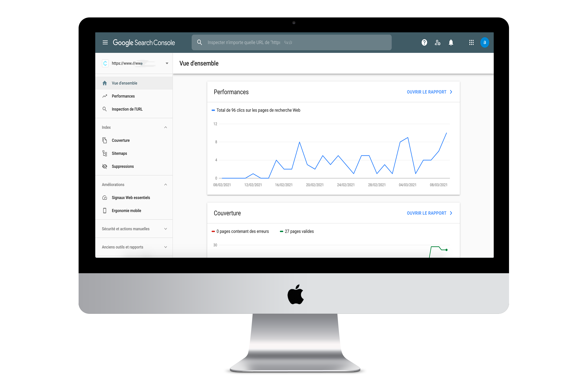Click the hamburger menu icon

(105, 43)
